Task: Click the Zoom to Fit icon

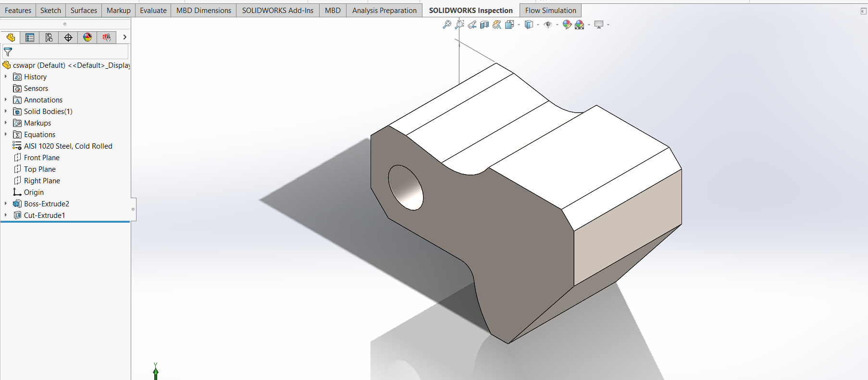Action: coord(447,25)
